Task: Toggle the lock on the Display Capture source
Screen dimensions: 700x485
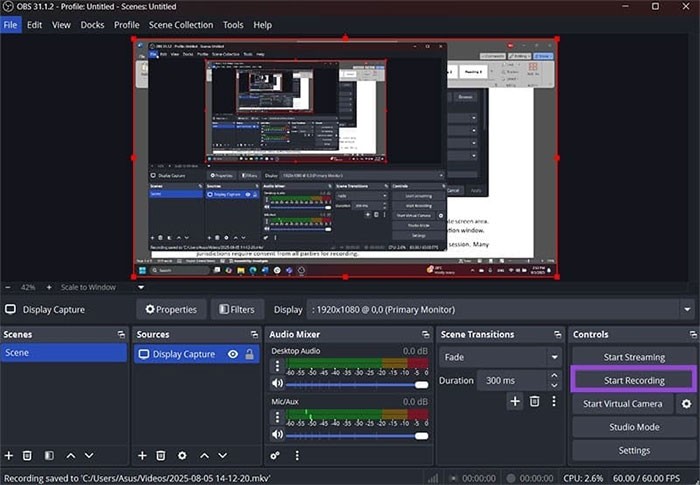Action: 249,354
